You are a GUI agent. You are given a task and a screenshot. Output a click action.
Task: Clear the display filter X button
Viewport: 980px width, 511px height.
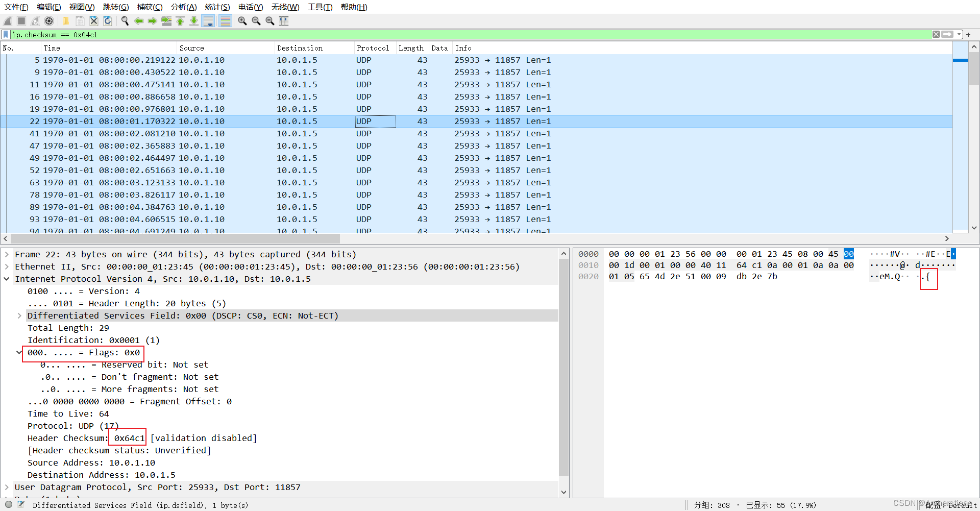click(936, 34)
